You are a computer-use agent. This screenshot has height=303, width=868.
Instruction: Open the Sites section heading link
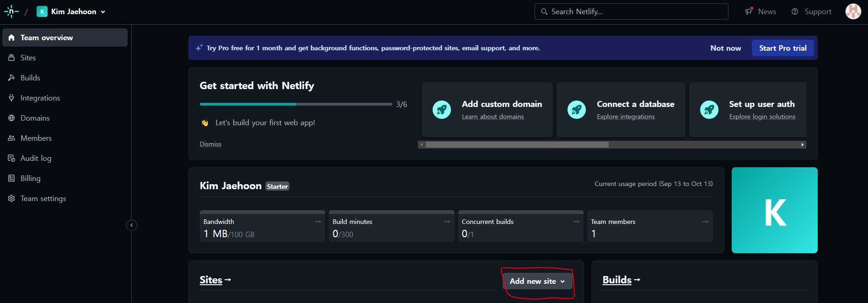[215, 280]
